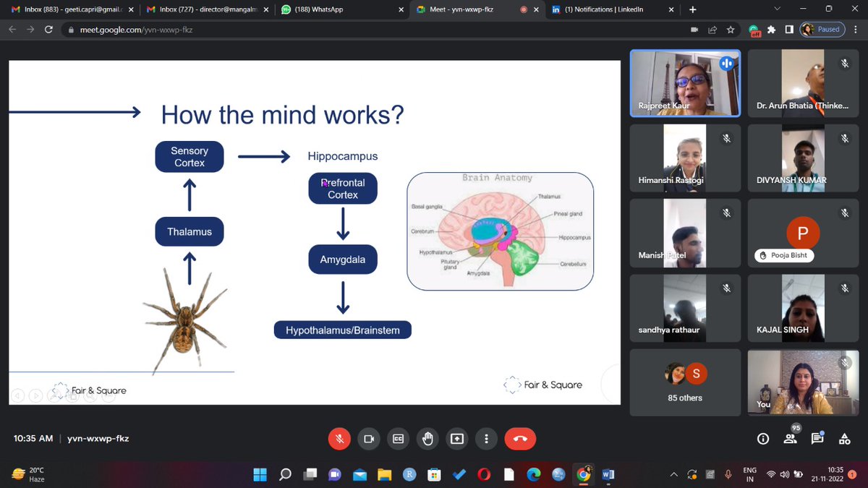Select Manish Patel's video tile
The height and width of the screenshot is (488, 868).
685,232
